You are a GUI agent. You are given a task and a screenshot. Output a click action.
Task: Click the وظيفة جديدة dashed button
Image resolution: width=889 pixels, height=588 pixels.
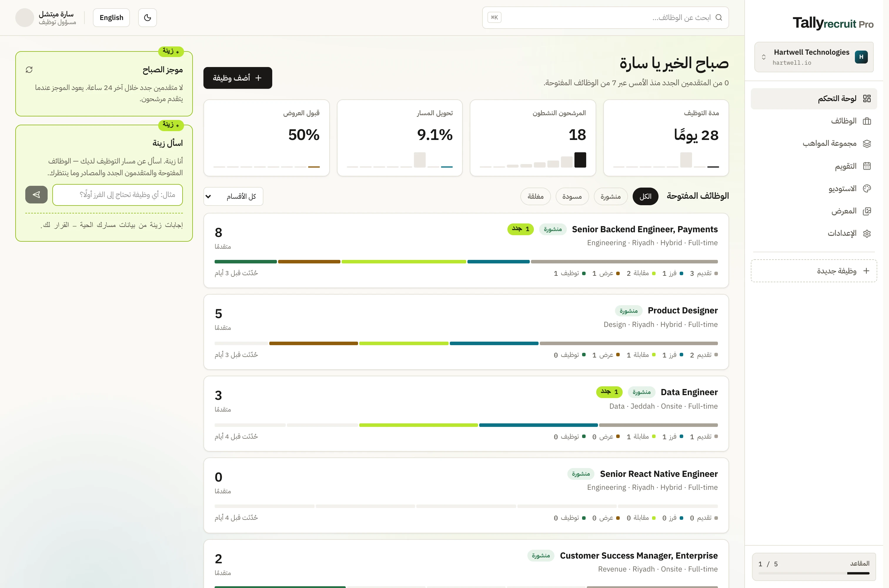pyautogui.click(x=814, y=271)
